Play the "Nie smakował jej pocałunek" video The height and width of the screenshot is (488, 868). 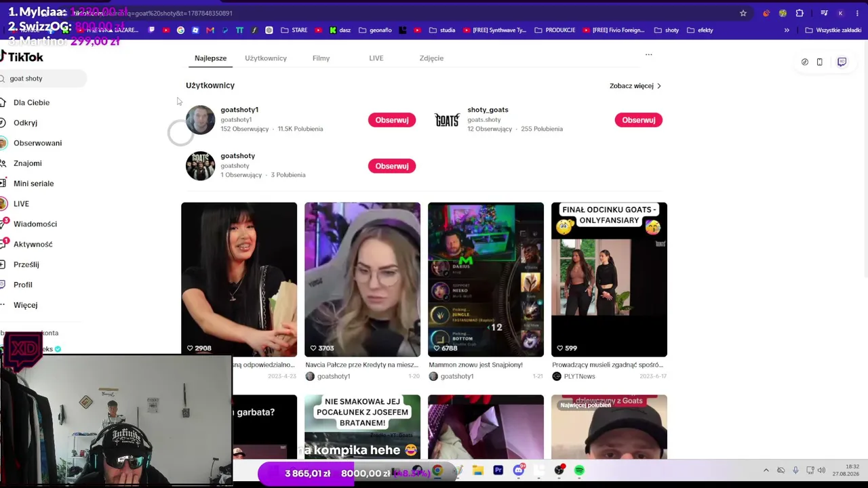pos(362,427)
